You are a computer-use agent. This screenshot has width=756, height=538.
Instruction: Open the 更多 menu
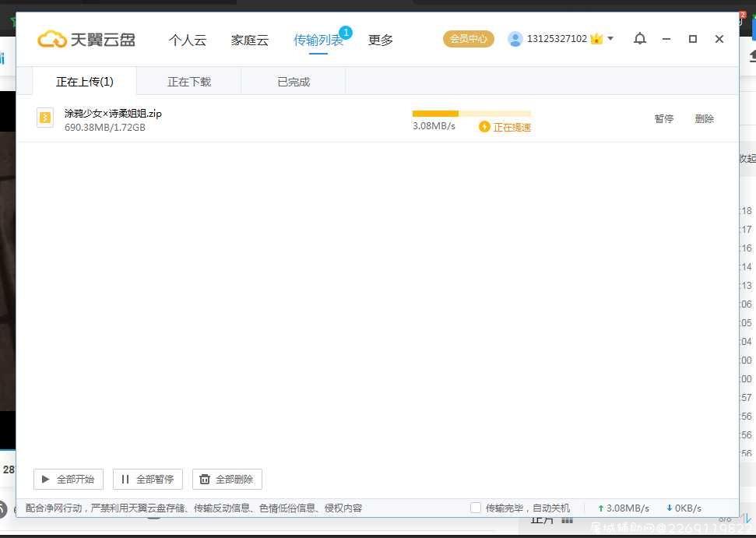[381, 40]
